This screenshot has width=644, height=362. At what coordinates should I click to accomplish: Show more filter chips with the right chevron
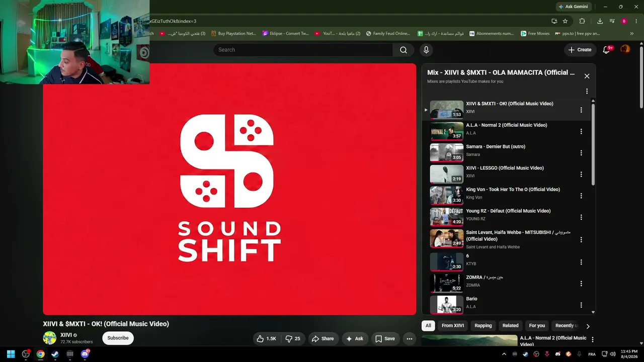point(588,326)
